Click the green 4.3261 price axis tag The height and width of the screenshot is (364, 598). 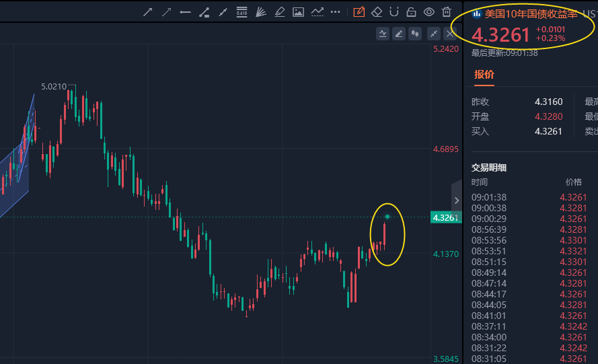click(446, 217)
